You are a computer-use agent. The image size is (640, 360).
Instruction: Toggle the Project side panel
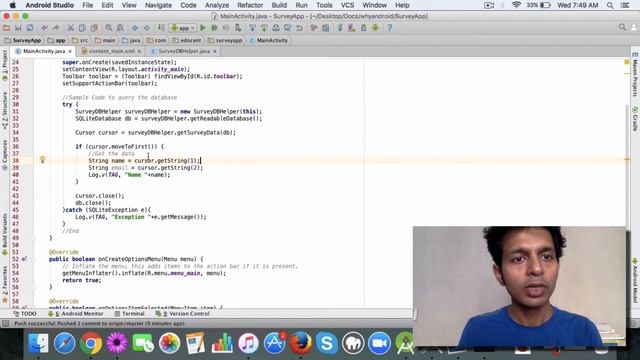point(5,65)
